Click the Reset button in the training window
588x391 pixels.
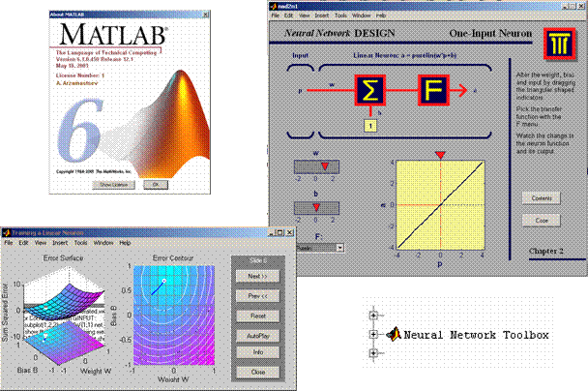(x=257, y=316)
